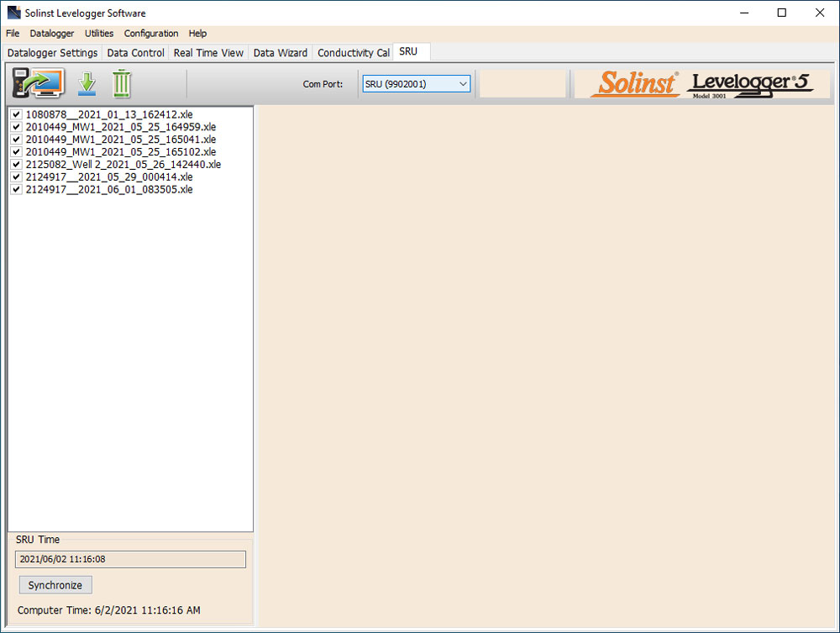840x633 pixels.
Task: Select the Conductivity Cal tab
Action: point(352,52)
